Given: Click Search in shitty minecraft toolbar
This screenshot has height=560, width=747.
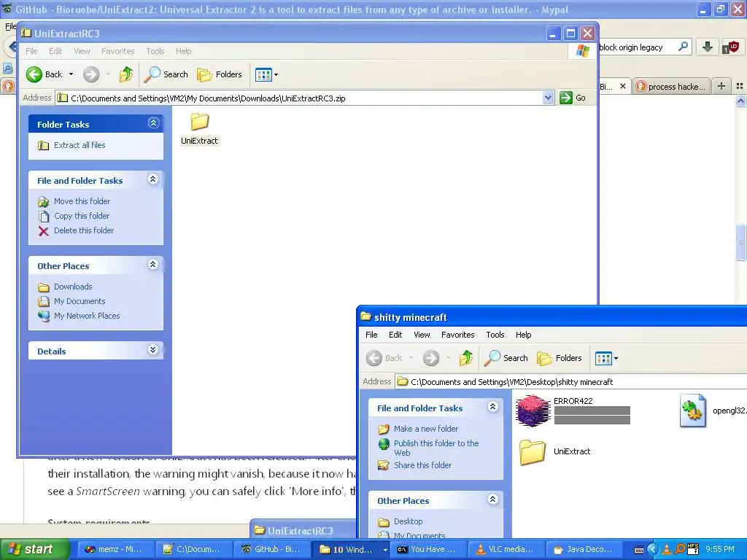Looking at the screenshot, I should tap(506, 358).
